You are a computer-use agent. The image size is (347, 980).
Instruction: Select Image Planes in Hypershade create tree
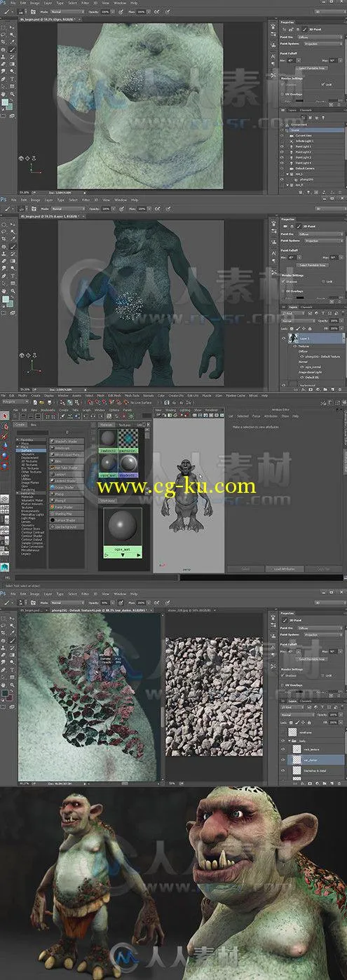pyautogui.click(x=30, y=482)
